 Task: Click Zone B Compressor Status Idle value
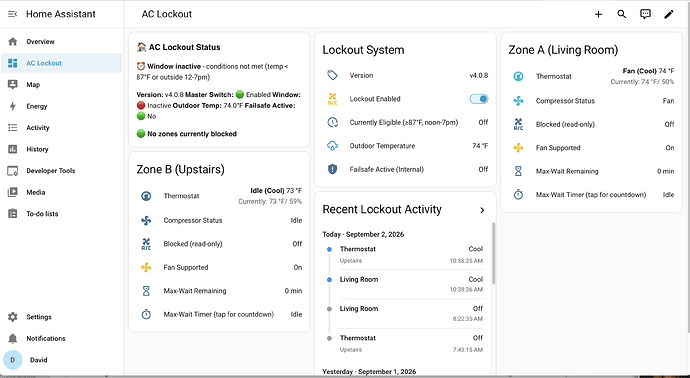[297, 220]
